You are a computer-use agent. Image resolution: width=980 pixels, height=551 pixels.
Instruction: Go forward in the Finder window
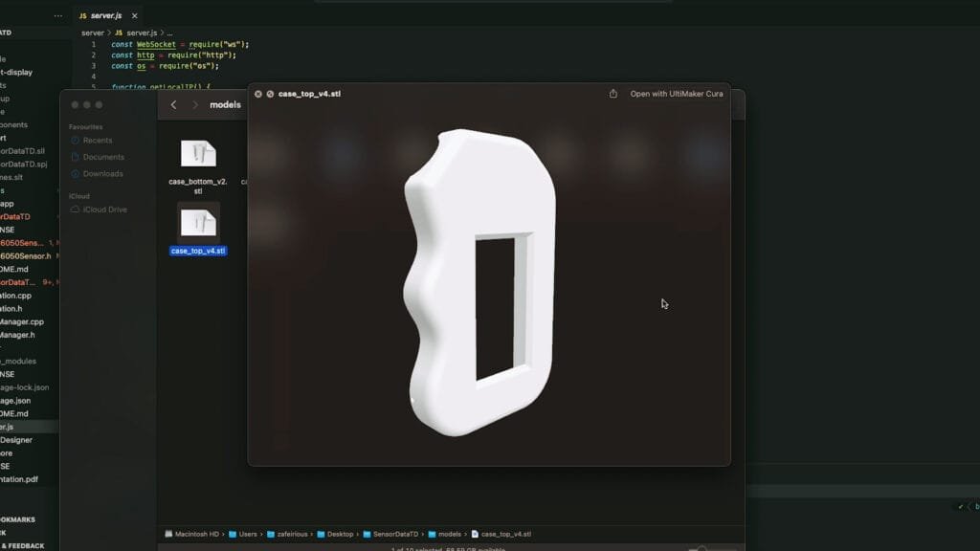[x=195, y=105]
